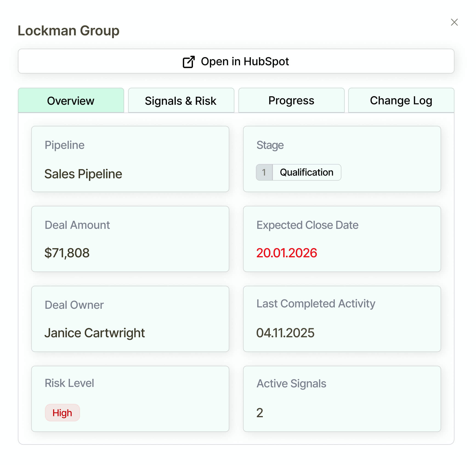This screenshot has height=465, width=476.
Task: Click the red expected close date 20.01.2026
Action: pyautogui.click(x=287, y=253)
